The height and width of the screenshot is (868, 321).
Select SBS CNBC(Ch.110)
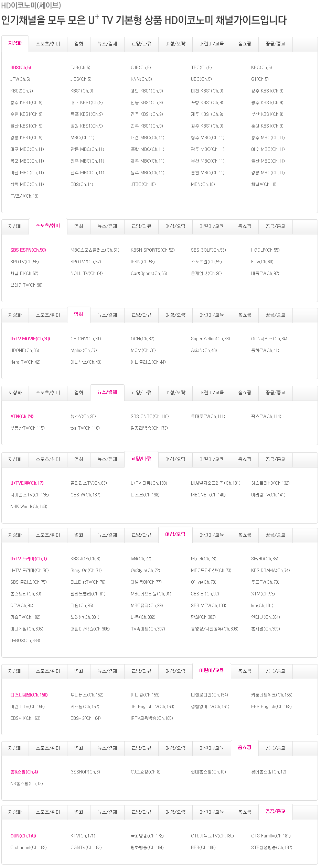click(x=150, y=417)
